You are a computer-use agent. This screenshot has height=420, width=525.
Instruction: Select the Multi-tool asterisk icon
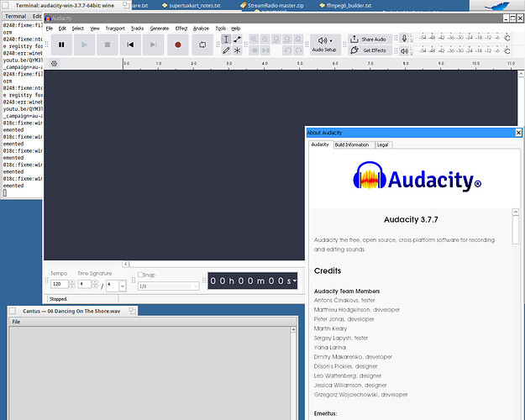click(x=238, y=50)
